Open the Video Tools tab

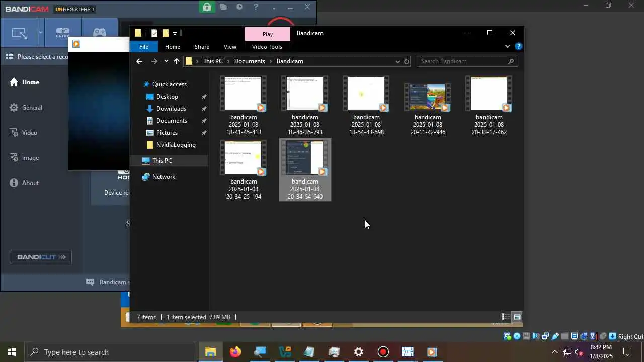coord(267,47)
